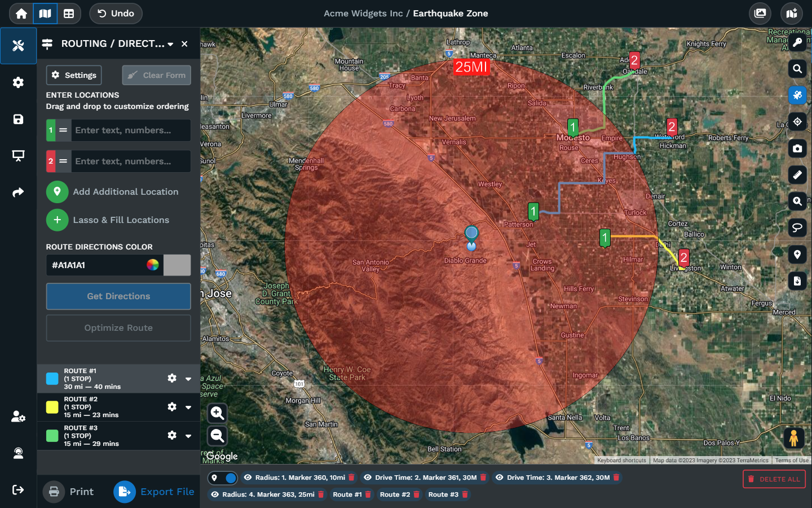
Task: Click the camera snapshot tool
Action: [x=797, y=148]
